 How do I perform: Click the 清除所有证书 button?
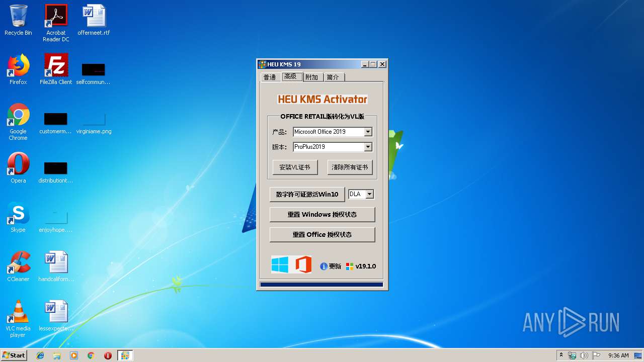350,167
